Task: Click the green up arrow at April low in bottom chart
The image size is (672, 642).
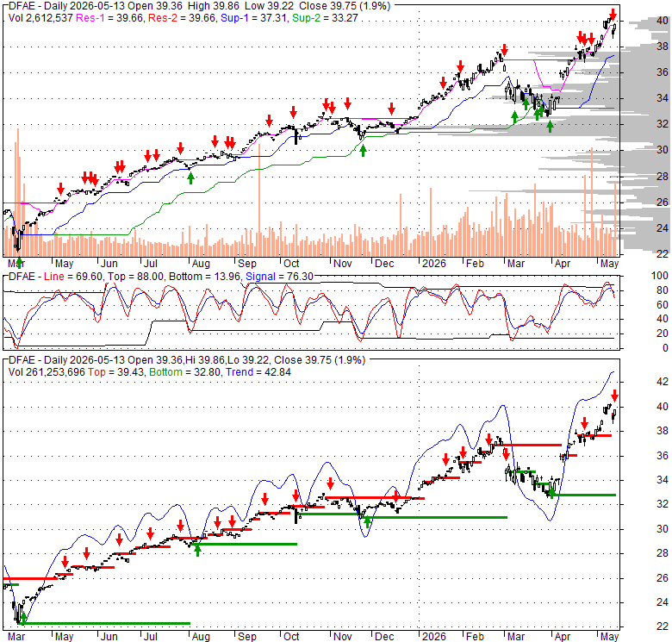Action: click(x=552, y=493)
